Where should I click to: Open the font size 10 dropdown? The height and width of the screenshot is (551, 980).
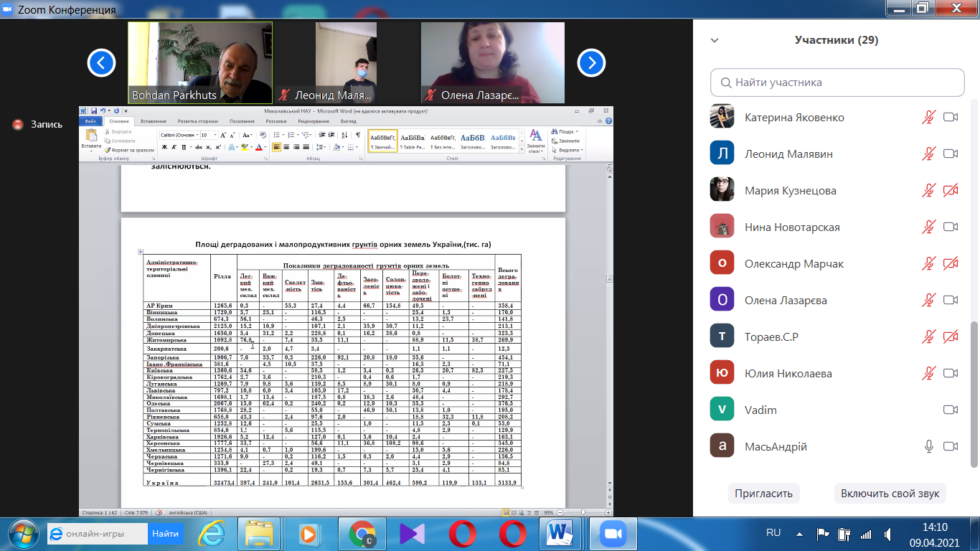click(x=215, y=135)
